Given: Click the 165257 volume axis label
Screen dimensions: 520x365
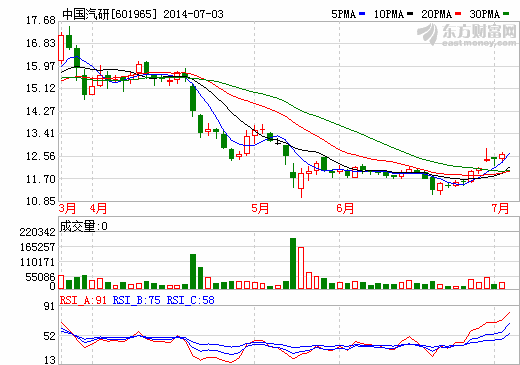Looking at the screenshot, I should click(38, 247).
